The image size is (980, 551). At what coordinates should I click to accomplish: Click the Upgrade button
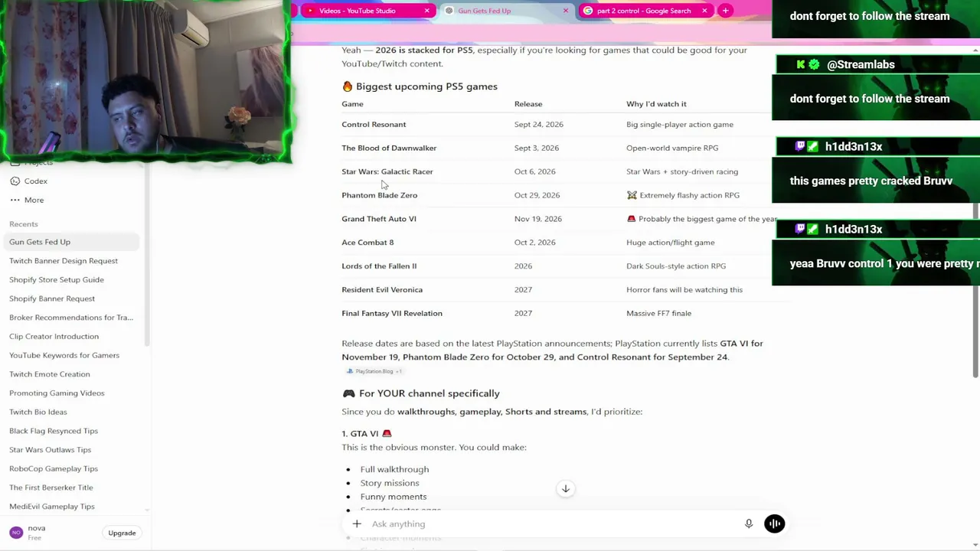pos(122,533)
